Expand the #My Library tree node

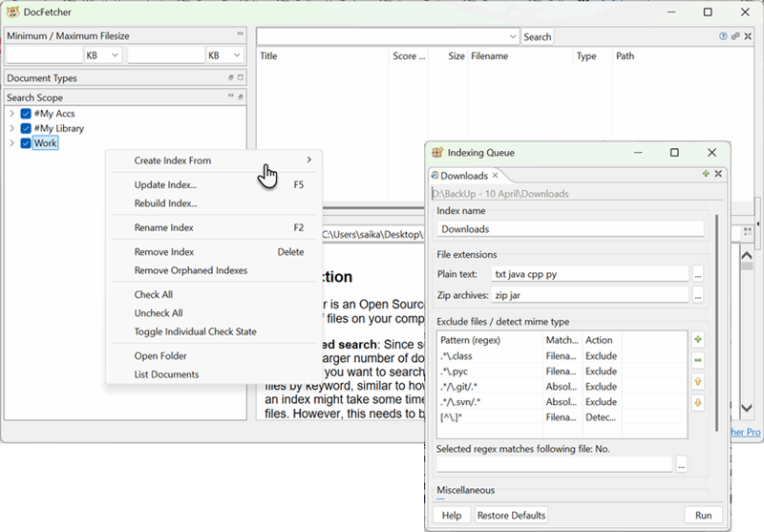pyautogui.click(x=12, y=128)
